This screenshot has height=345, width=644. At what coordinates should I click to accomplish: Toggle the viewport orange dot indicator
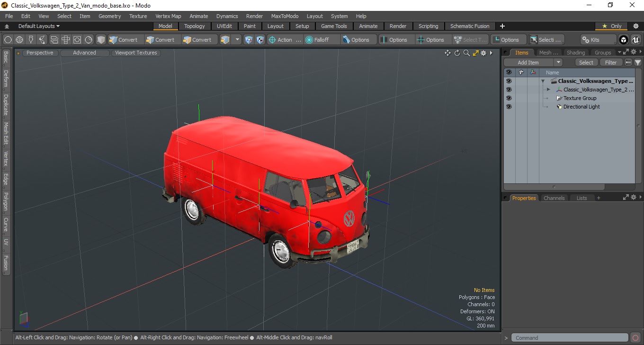(x=18, y=53)
